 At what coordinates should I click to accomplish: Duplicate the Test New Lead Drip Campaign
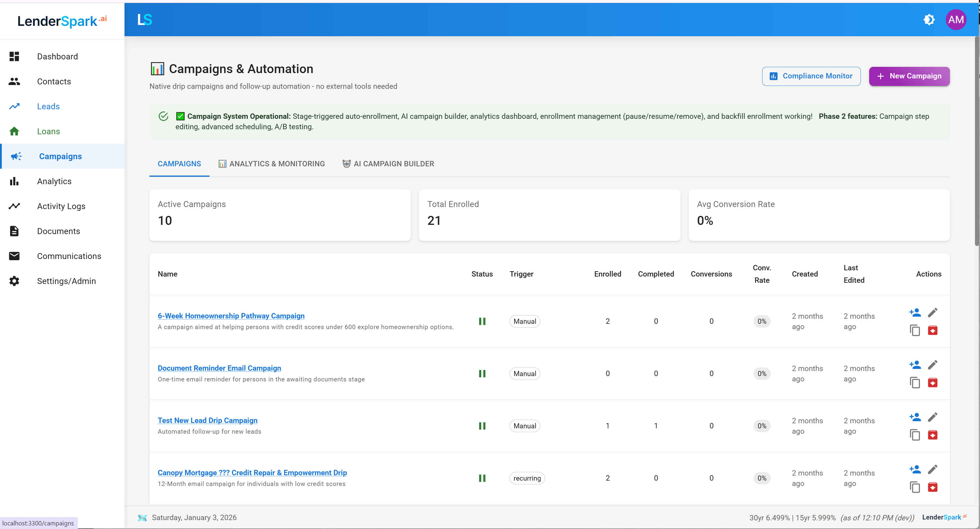click(915, 435)
